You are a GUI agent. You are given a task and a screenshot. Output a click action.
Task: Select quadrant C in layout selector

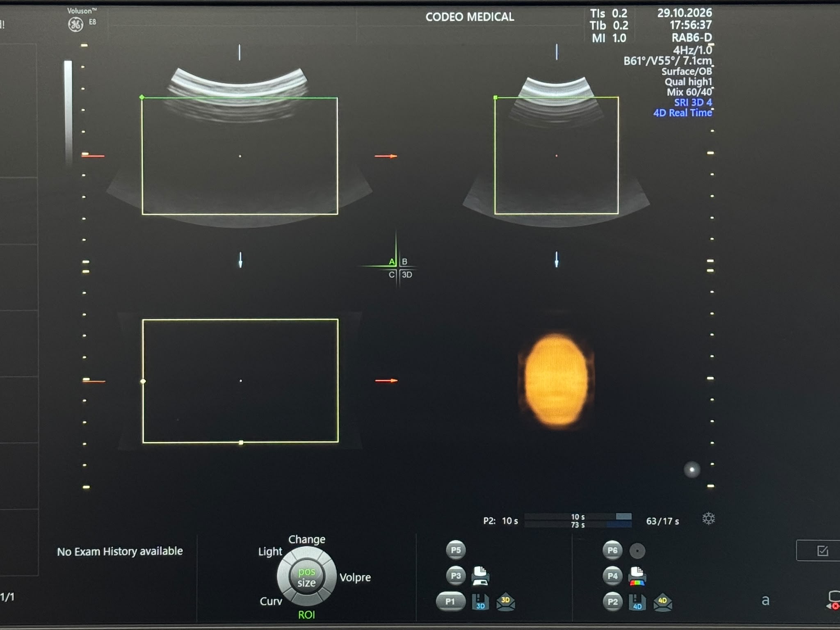pos(392,274)
